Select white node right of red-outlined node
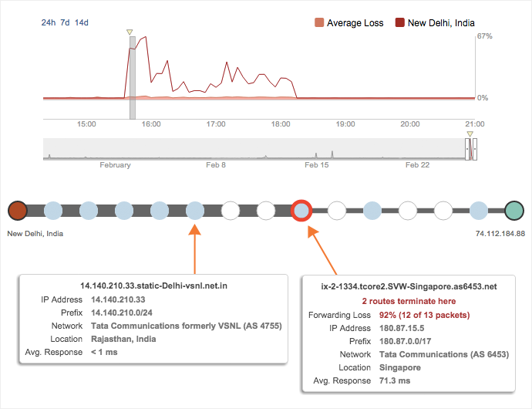532x409 pixels. click(337, 209)
